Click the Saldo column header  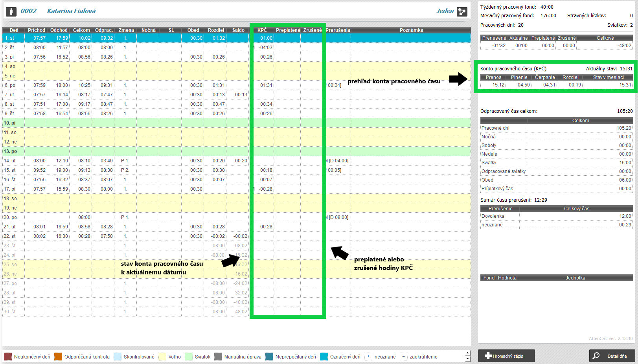pos(238,30)
